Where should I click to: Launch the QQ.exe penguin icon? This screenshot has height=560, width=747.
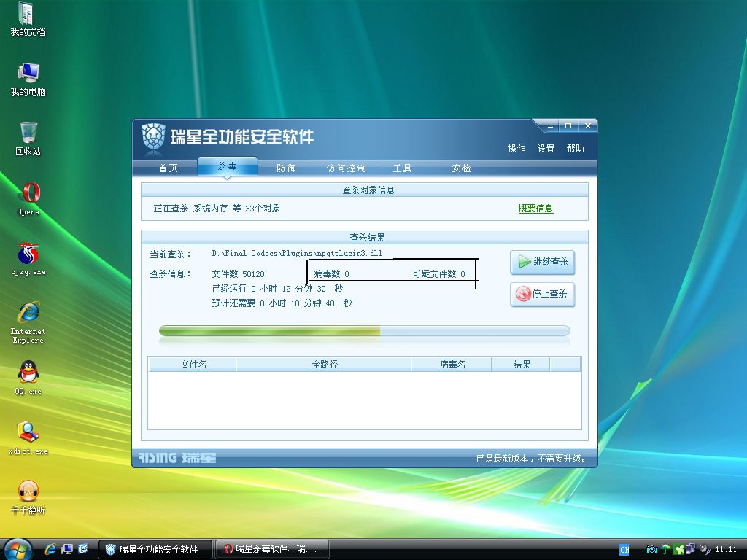coord(28,378)
